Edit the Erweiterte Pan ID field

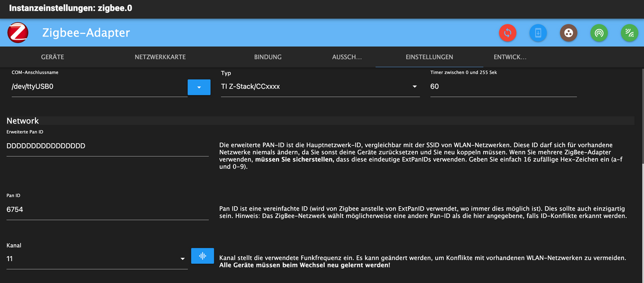pyautogui.click(x=107, y=146)
